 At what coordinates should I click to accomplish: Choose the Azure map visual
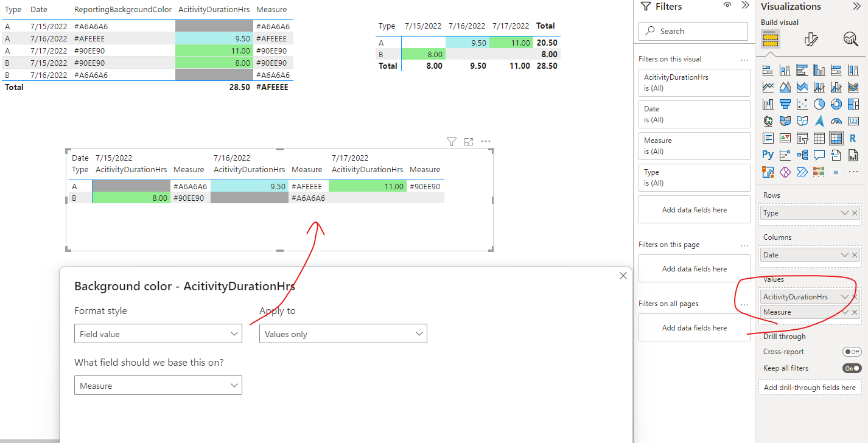(819, 121)
